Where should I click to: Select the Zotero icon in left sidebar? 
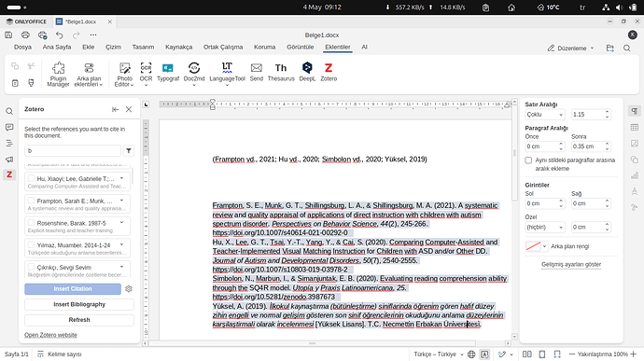click(9, 174)
